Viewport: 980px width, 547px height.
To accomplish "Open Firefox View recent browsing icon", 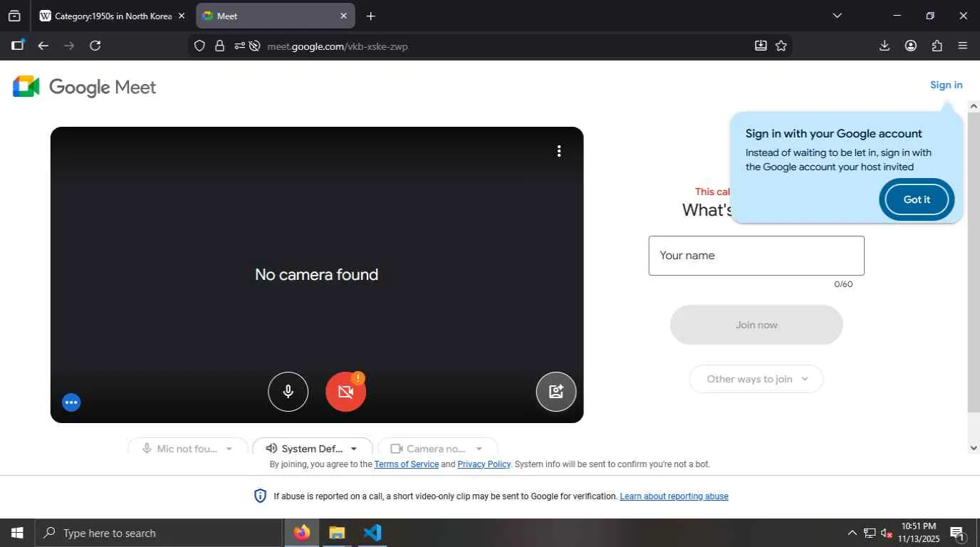I will click(x=14, y=16).
